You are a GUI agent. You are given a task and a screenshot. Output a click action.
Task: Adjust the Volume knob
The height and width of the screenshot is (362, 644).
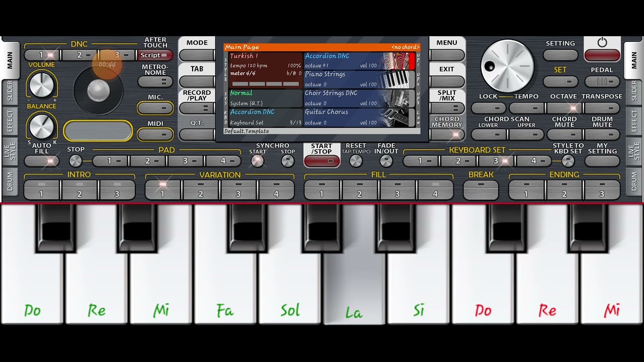[42, 84]
